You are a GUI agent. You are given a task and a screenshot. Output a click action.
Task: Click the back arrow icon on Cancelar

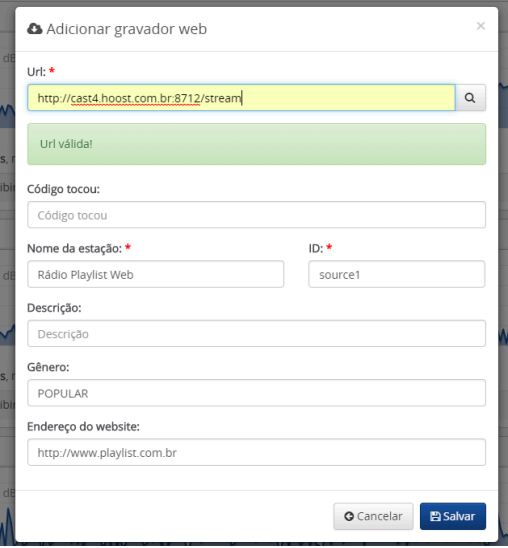(x=349, y=516)
